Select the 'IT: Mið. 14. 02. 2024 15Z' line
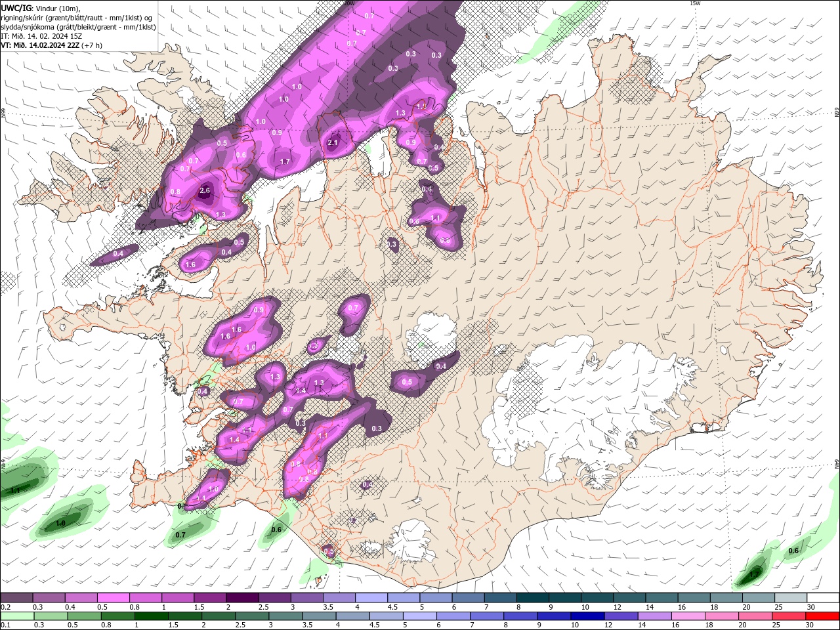This screenshot has width=840, height=630. pos(41,36)
